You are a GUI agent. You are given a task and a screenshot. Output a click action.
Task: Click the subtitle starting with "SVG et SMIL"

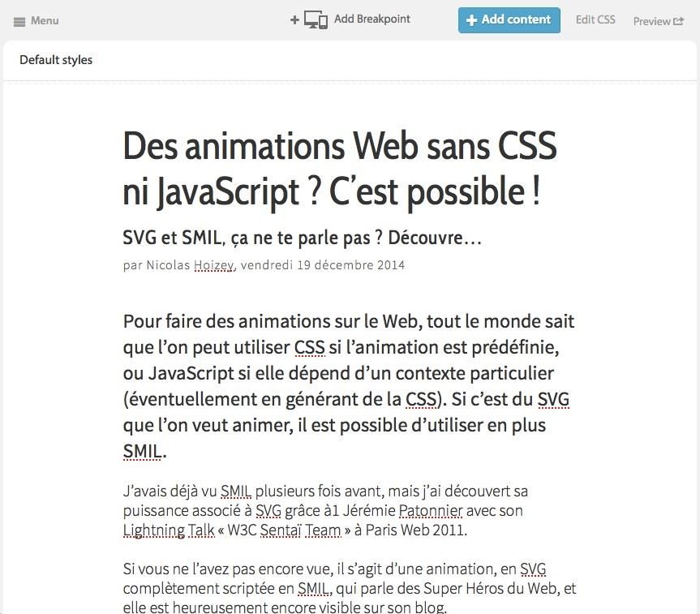coord(302,238)
